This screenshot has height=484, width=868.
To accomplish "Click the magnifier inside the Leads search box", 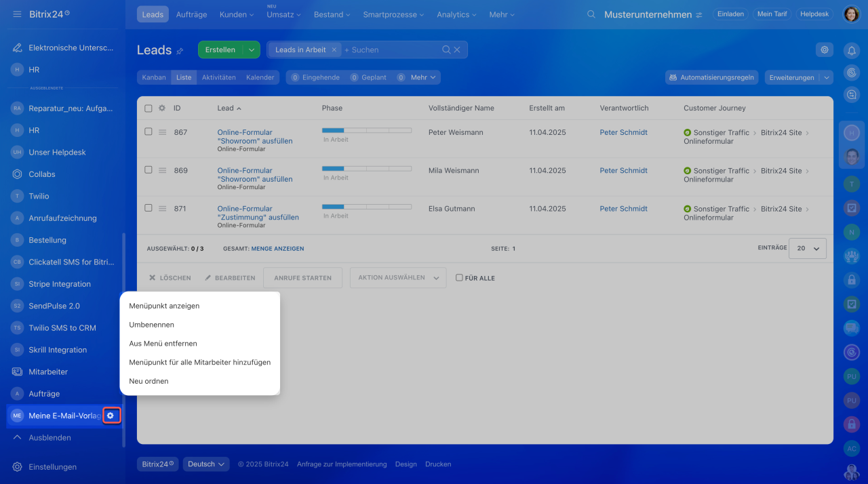I will [446, 49].
